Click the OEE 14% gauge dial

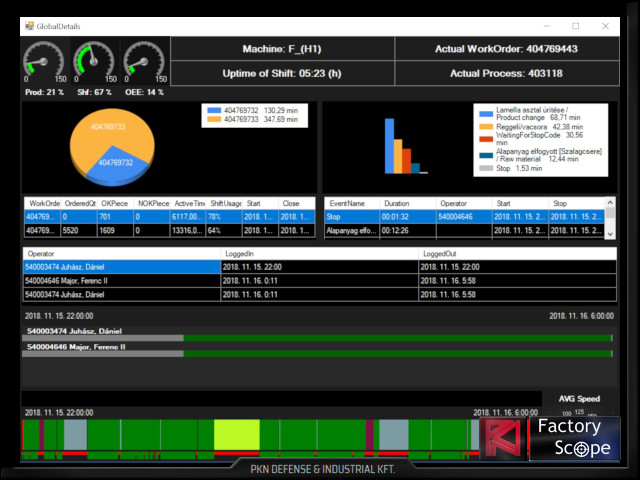click(x=144, y=62)
